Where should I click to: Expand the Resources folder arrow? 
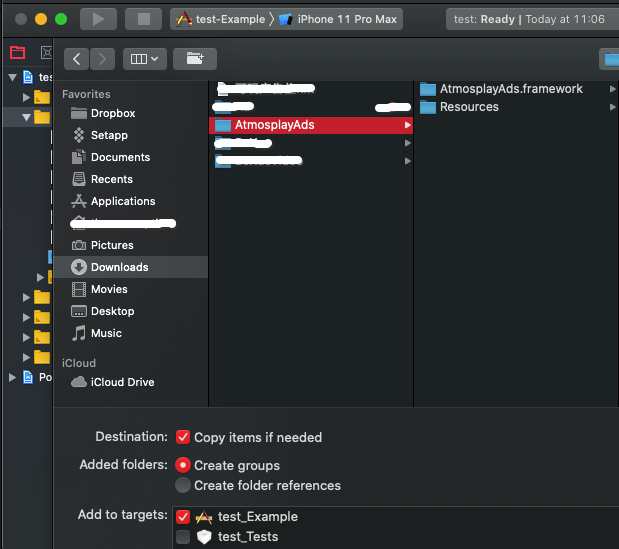[612, 107]
